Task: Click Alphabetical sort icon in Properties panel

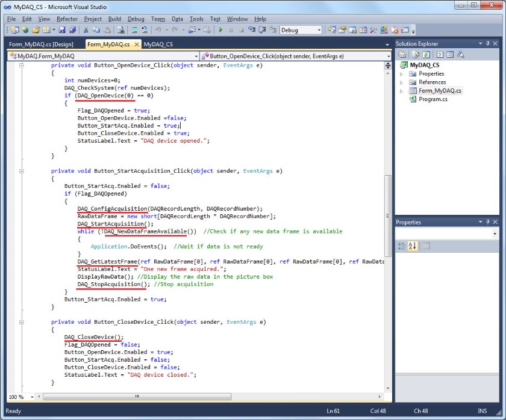Action: (412, 246)
